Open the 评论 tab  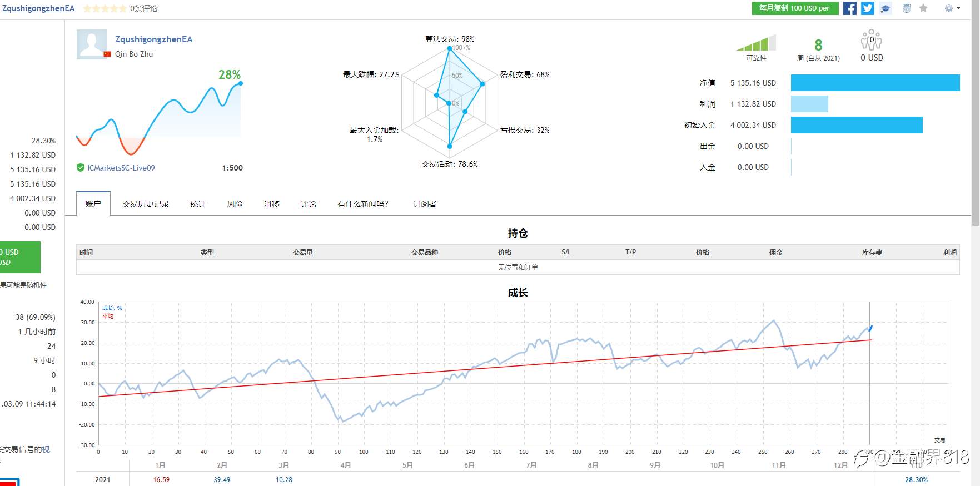point(309,204)
